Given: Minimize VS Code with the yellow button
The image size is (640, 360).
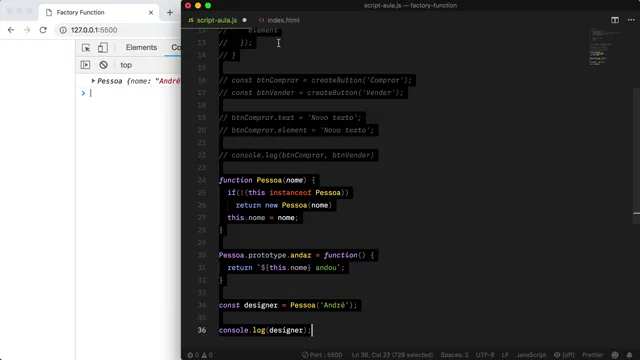Looking at the screenshot, I should pos(198,5).
